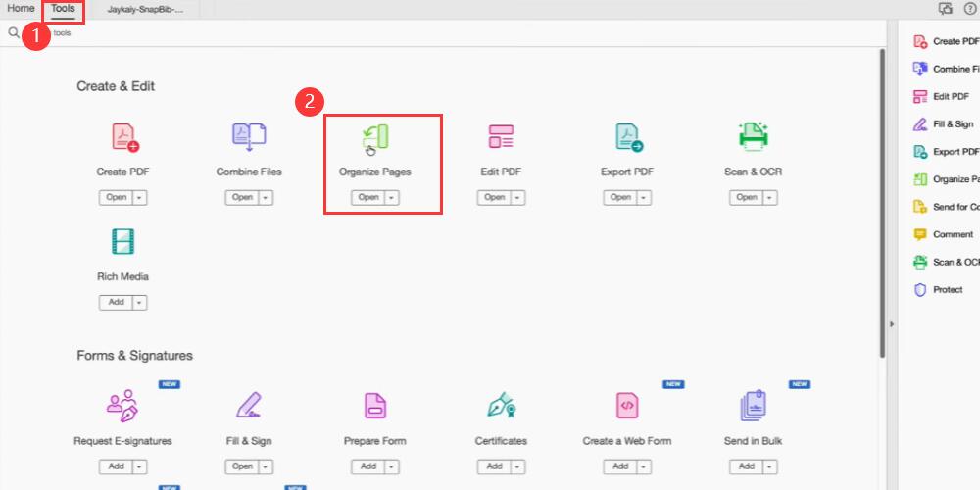The image size is (980, 490).
Task: Select Export PDF in the right sidebar
Action: click(x=947, y=152)
